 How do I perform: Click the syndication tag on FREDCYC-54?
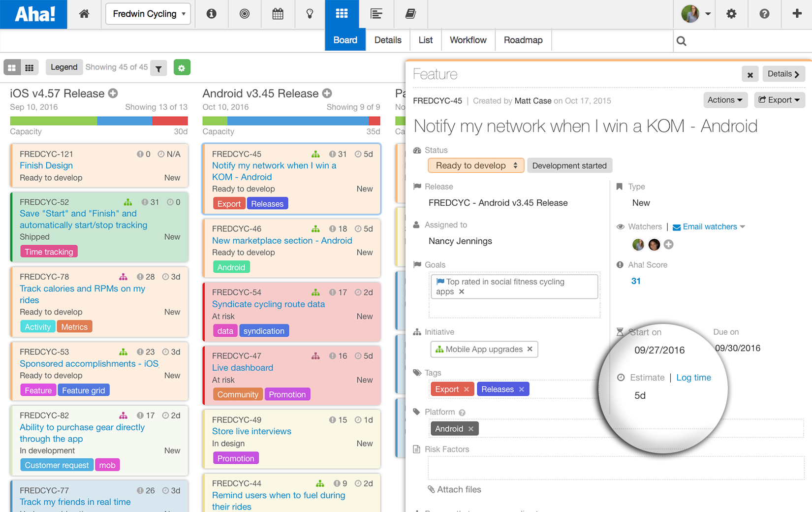point(264,331)
